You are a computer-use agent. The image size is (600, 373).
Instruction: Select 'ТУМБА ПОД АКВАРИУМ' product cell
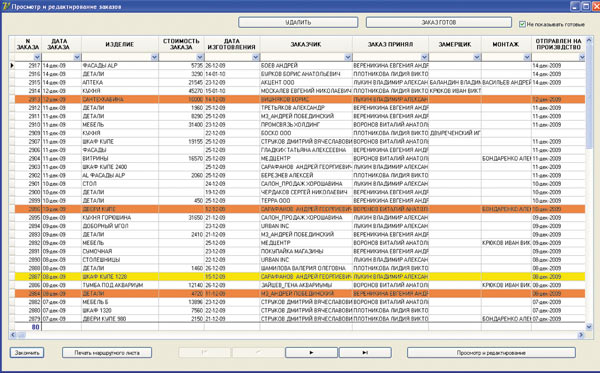pos(120,285)
